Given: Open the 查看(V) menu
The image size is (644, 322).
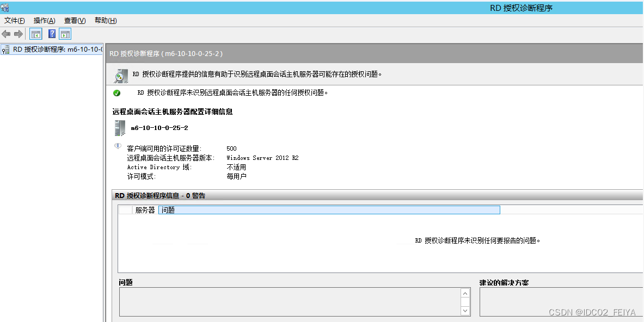Looking at the screenshot, I should 75,21.
